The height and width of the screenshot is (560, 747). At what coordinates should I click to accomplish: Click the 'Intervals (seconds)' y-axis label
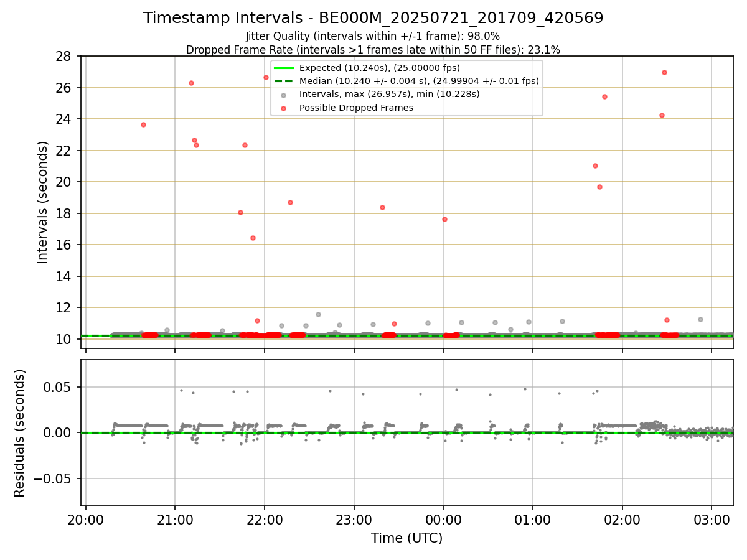pos(42,202)
